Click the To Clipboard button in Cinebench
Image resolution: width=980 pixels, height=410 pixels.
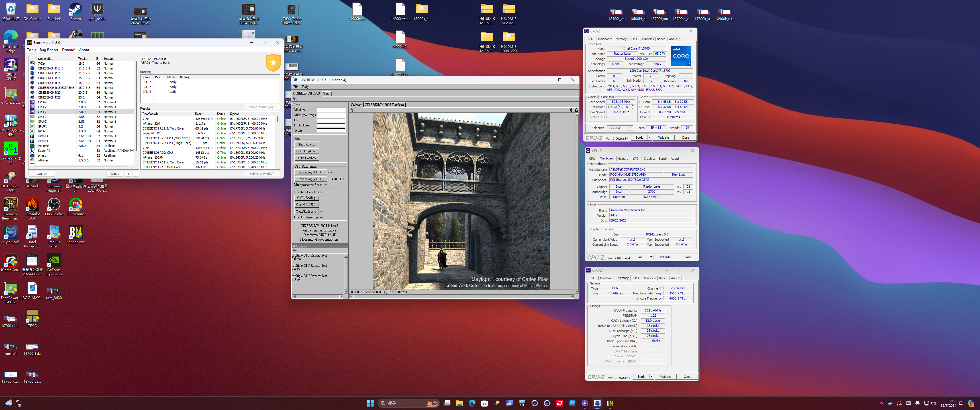(307, 151)
